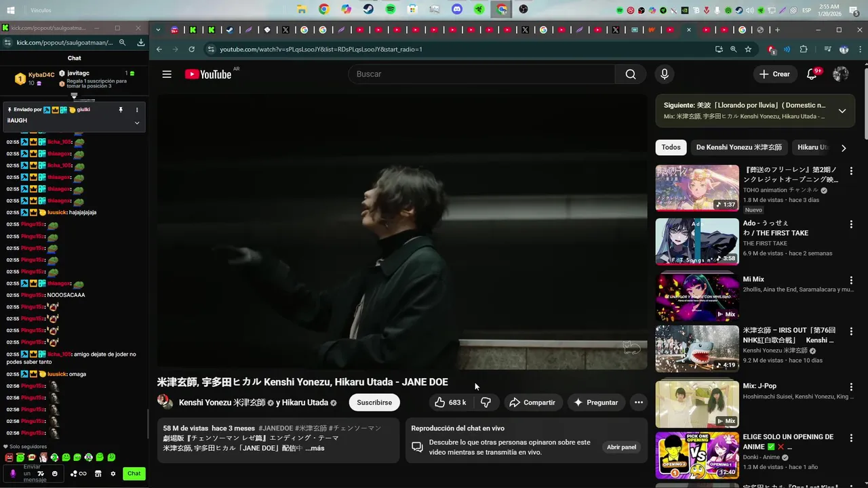Dislike the JANE DOE video
Viewport: 868px width, 488px height.
[486, 403]
